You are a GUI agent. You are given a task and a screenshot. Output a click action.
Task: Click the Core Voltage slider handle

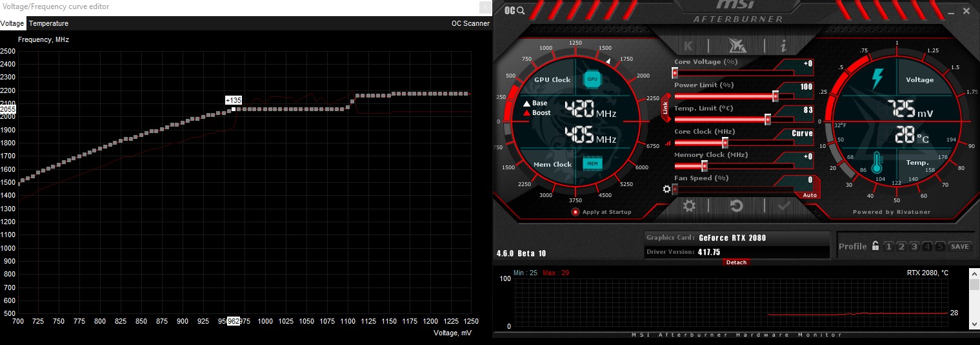pos(675,73)
